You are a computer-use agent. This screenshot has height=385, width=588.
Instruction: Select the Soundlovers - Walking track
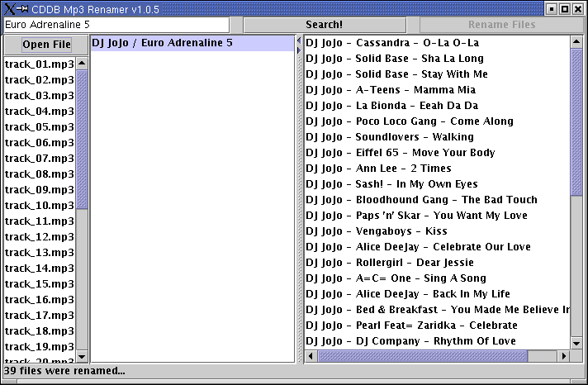pos(437,137)
